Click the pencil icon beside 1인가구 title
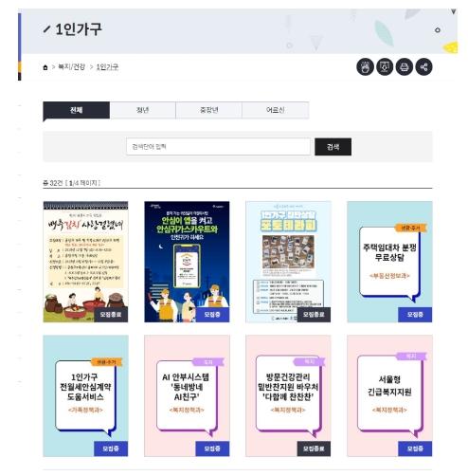This screenshot has width=468, height=476. [x=46, y=29]
